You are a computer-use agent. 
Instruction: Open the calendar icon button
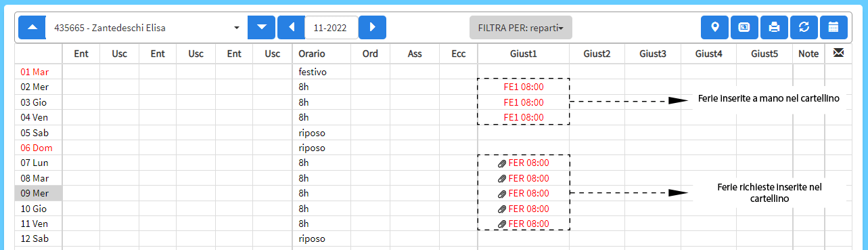tap(833, 28)
